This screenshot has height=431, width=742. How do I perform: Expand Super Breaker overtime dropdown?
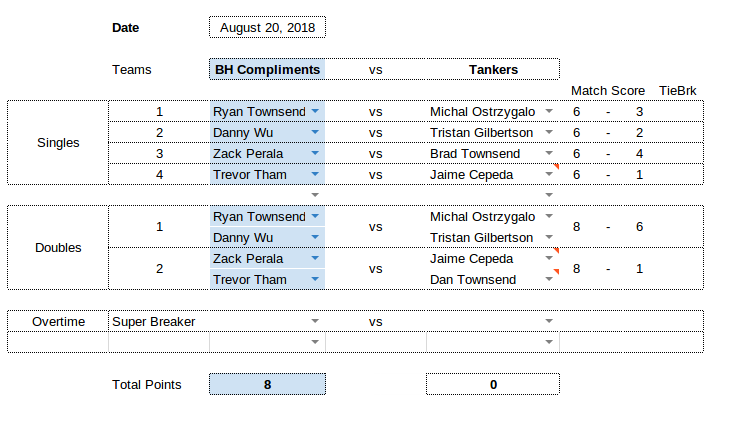tap(315, 321)
